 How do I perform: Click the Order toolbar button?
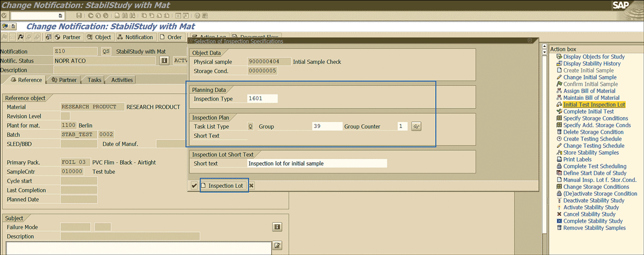172,37
